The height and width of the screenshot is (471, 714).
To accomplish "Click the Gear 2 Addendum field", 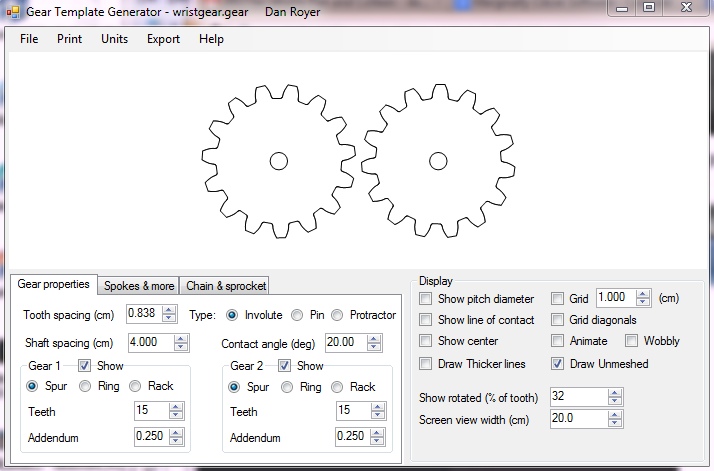I will coord(353,436).
